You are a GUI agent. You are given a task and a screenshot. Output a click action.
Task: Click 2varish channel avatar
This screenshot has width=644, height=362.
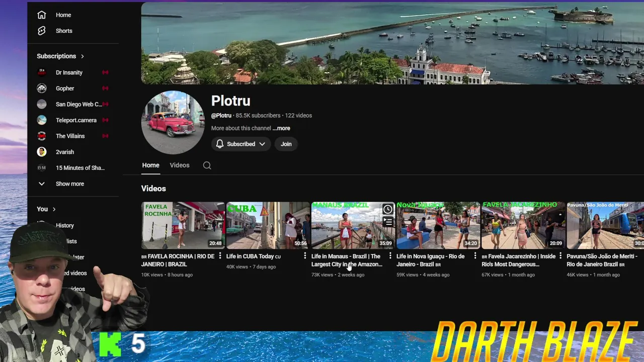coord(42,152)
